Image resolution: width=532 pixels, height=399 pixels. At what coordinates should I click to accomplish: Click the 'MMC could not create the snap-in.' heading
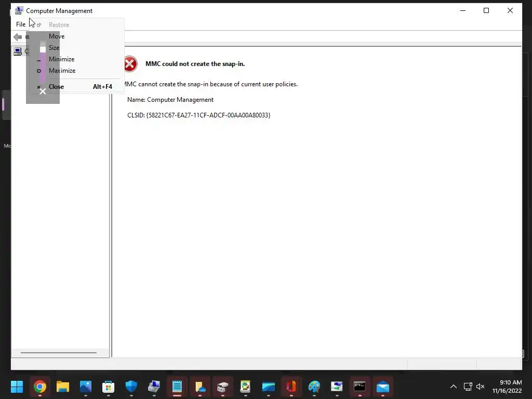(x=195, y=64)
